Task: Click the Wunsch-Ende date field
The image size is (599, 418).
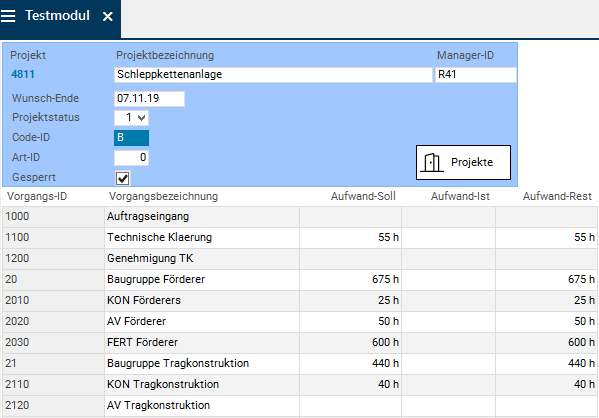Action: tap(149, 99)
